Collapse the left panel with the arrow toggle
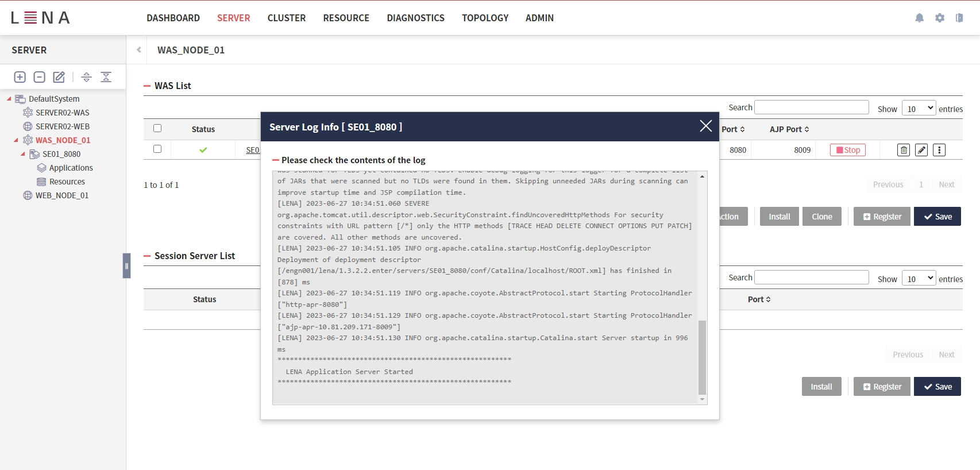 pos(138,50)
